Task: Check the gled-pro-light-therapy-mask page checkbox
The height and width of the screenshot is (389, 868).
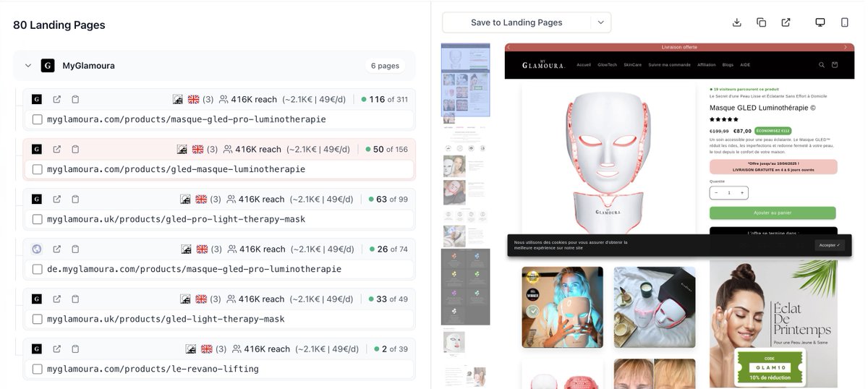Action: (38, 219)
